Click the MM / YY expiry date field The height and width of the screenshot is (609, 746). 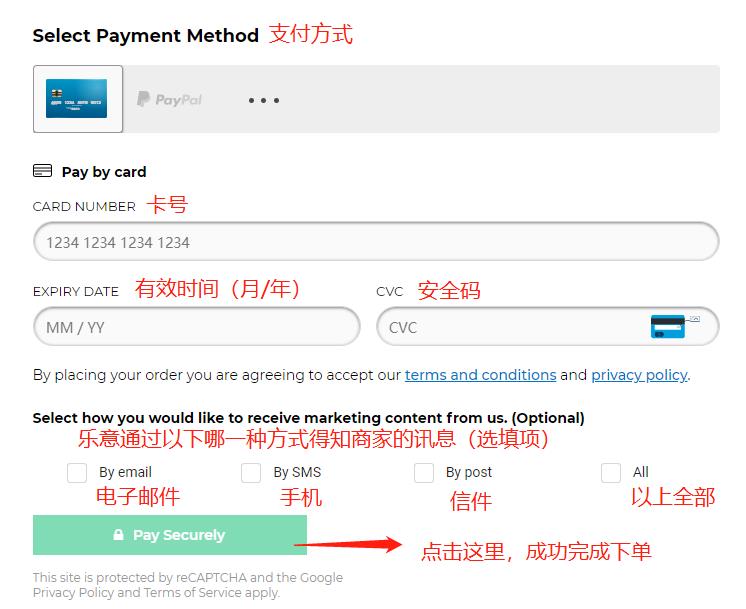196,327
